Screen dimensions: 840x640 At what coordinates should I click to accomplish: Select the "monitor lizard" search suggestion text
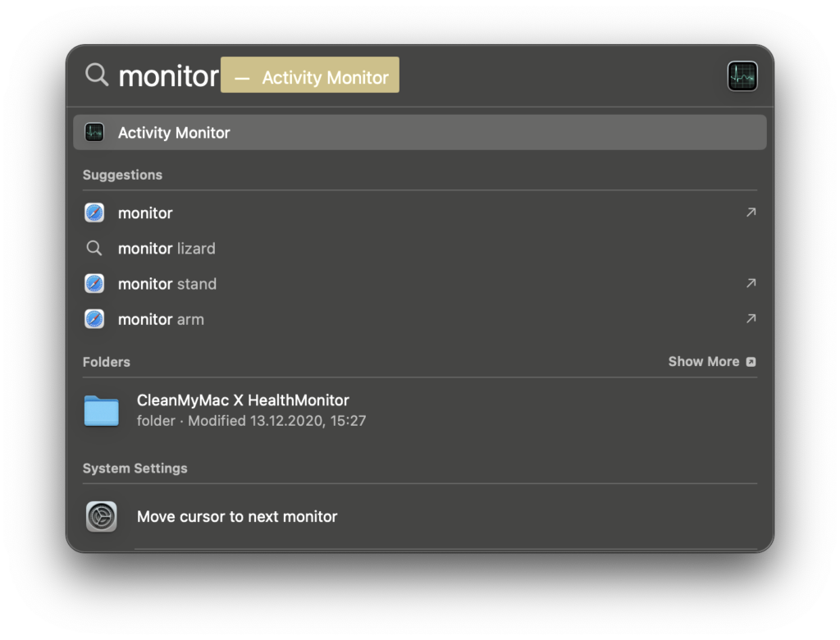(x=167, y=249)
